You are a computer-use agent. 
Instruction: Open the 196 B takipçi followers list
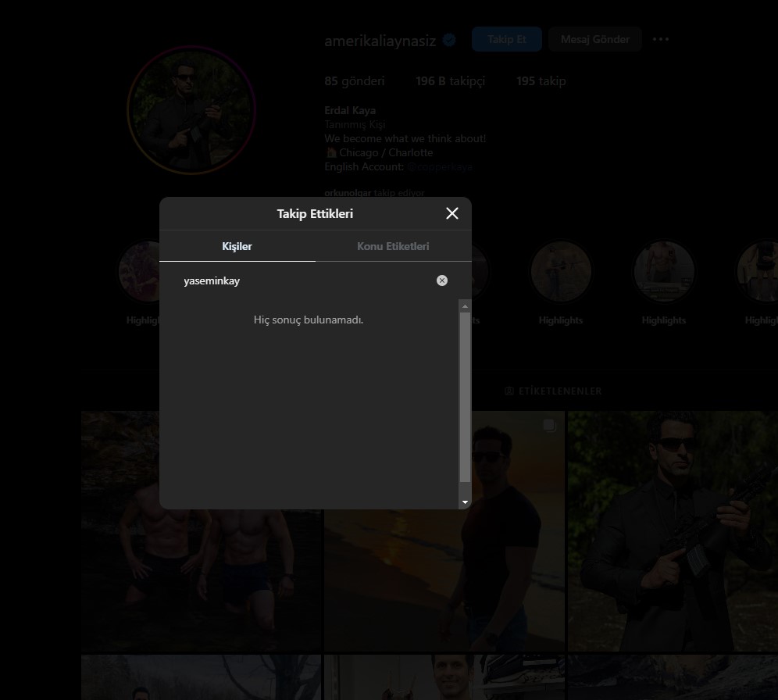450,81
